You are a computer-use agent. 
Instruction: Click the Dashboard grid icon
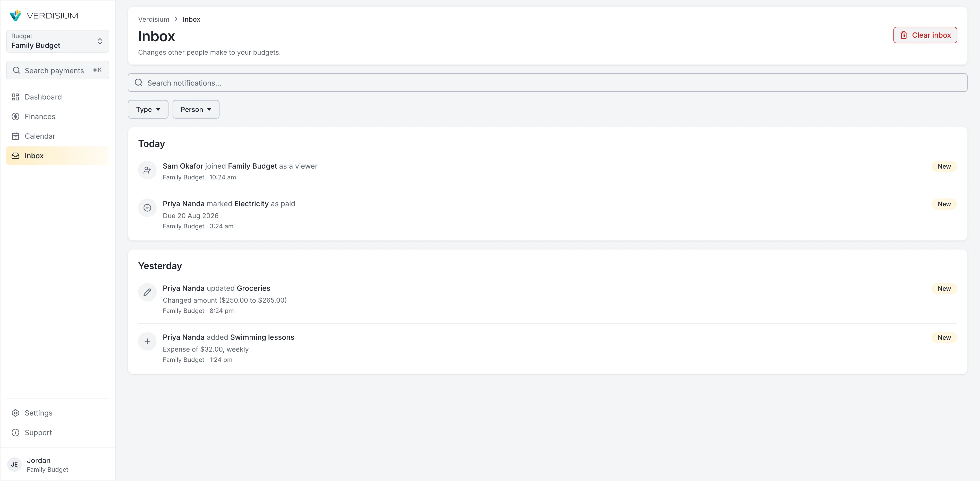coord(15,97)
